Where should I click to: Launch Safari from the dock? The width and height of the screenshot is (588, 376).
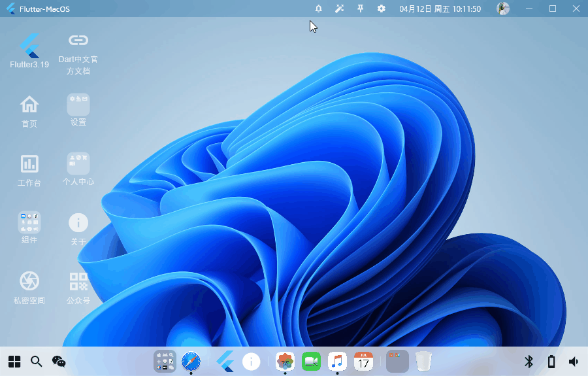[x=191, y=361]
